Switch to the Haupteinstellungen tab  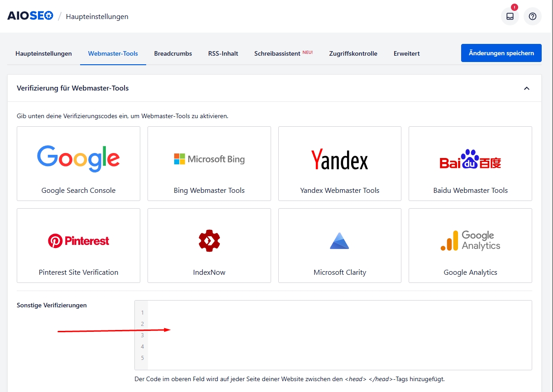pyautogui.click(x=43, y=53)
